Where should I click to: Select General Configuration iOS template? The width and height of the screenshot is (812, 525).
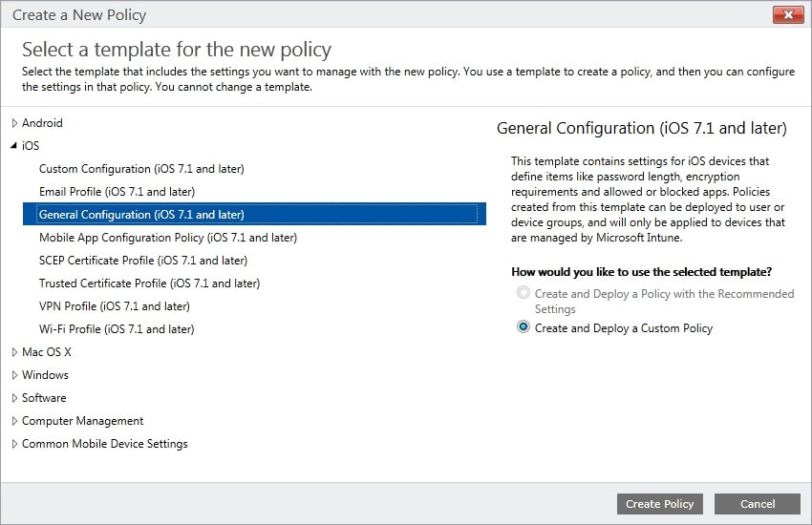tap(141, 215)
